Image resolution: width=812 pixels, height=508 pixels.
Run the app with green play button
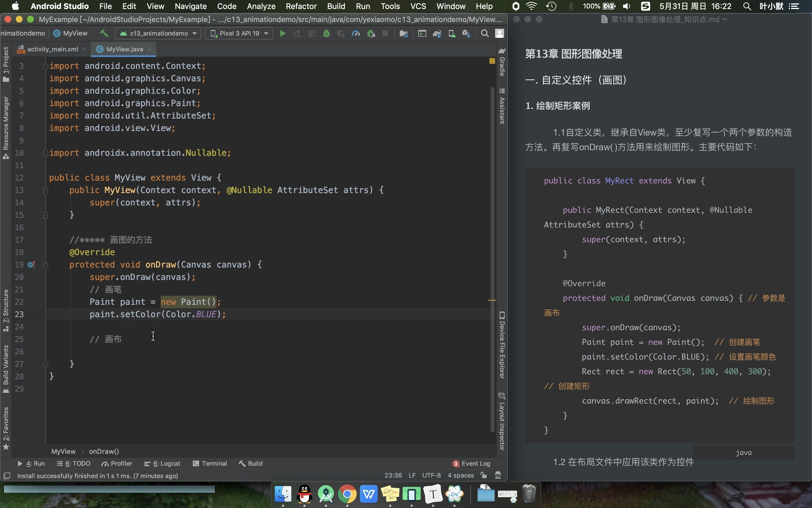click(x=283, y=33)
